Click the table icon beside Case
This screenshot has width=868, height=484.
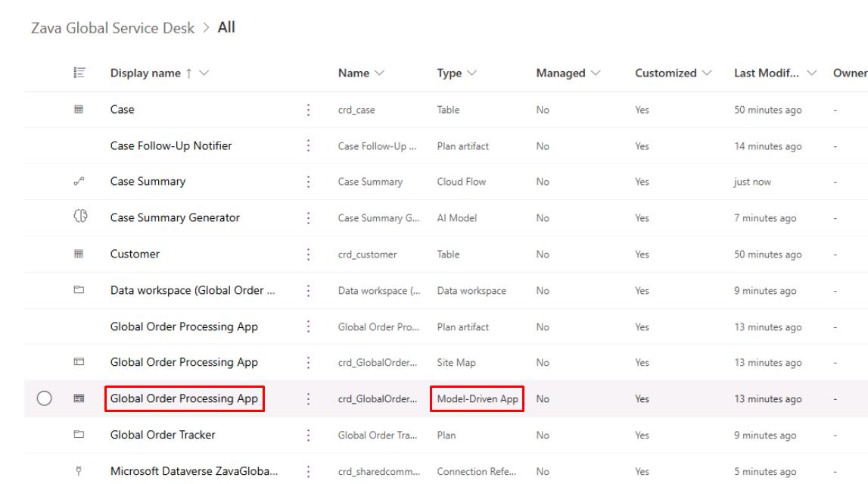pyautogui.click(x=79, y=109)
